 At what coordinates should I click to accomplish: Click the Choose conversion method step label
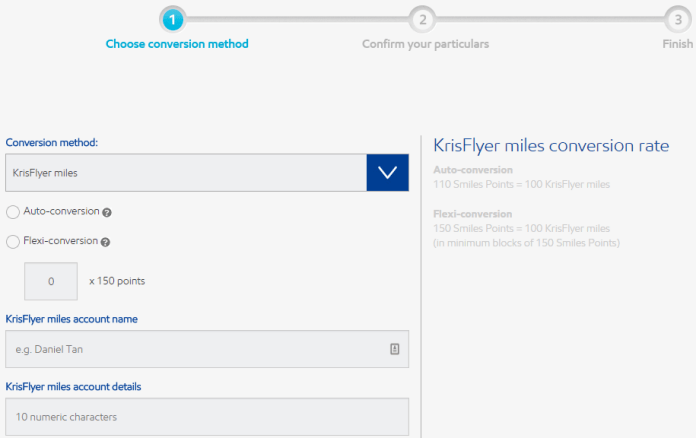coord(177,44)
